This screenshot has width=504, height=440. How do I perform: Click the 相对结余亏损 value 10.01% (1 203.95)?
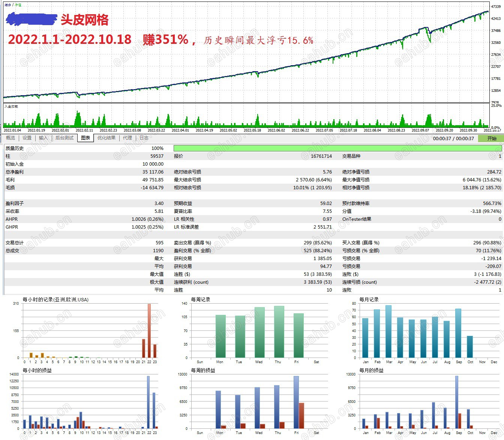(313, 188)
